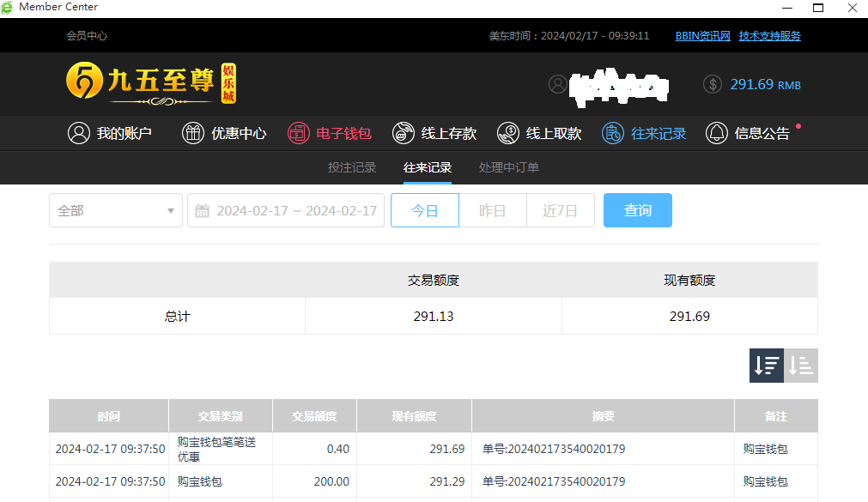Open the 技术支持服务 link
868x502 pixels.
coord(769,36)
